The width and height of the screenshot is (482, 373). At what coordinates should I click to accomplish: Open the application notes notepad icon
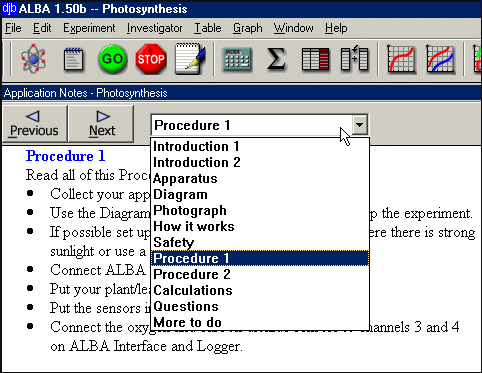(73, 59)
